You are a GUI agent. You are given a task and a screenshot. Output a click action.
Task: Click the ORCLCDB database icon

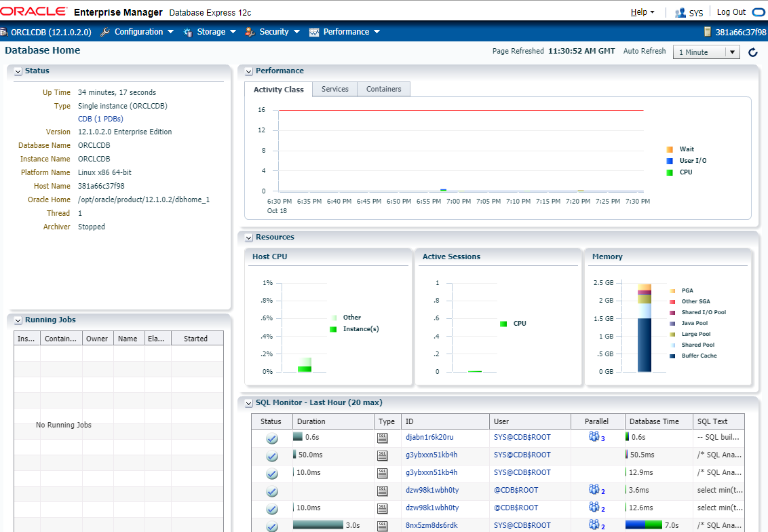tap(4, 33)
